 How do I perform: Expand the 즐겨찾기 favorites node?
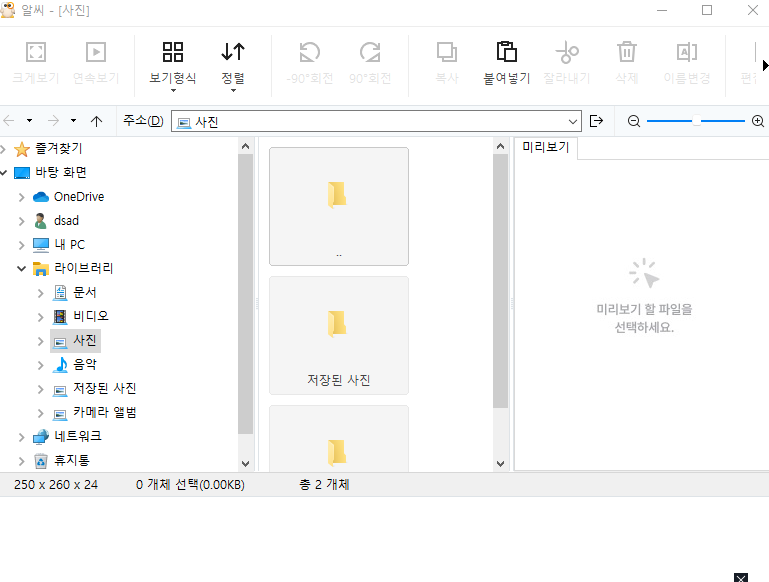tap(3, 149)
